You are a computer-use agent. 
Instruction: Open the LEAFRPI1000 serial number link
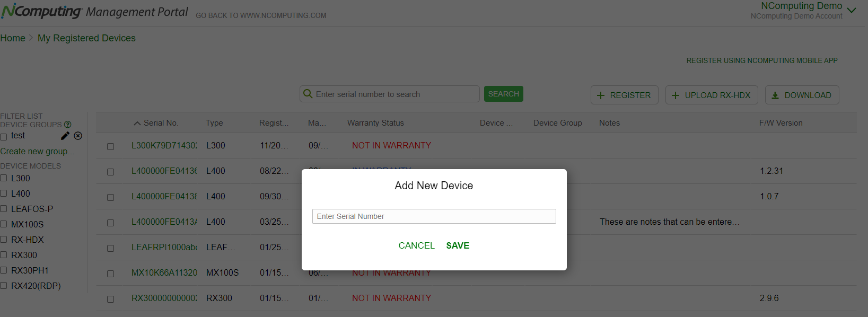(x=164, y=247)
